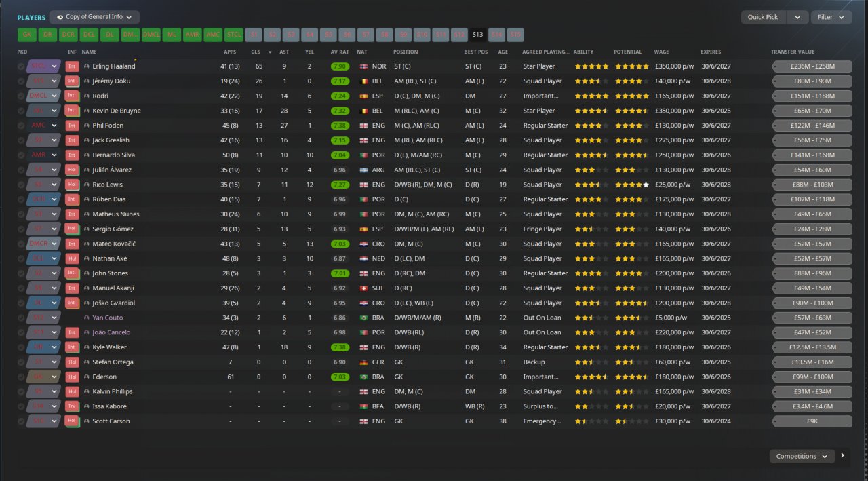The width and height of the screenshot is (868, 481).
Task: Click Erling Haaland's Int status icon
Action: pos(73,66)
